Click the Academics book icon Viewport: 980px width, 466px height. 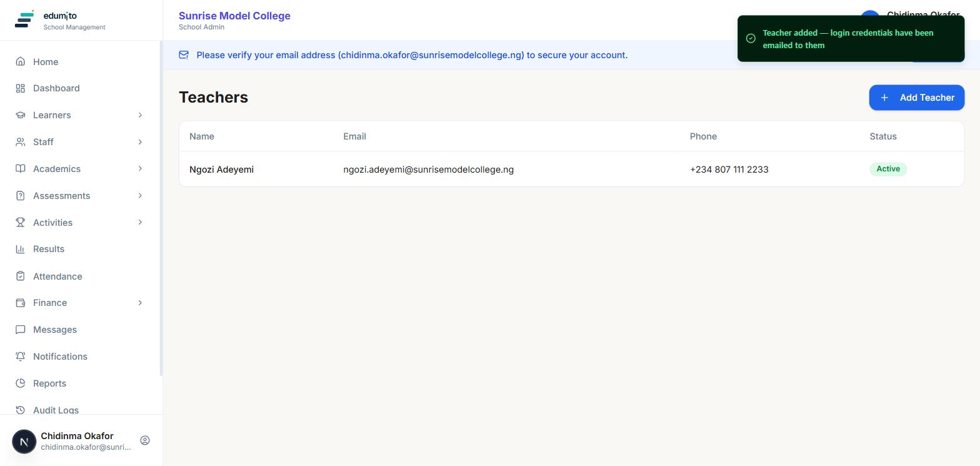coord(21,169)
